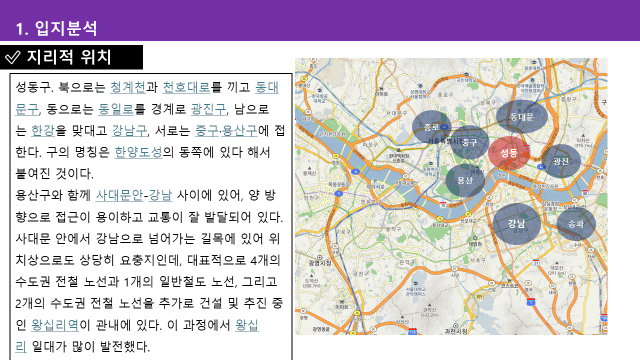The image size is (640, 360).
Task: Click the checkmark icon beside 지리적 위치
Action: tap(13, 58)
